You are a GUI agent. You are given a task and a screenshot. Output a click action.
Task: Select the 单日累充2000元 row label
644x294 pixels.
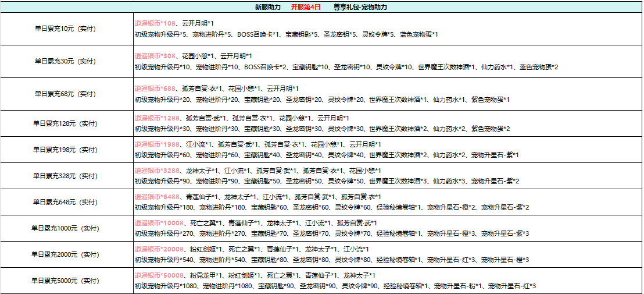(65, 254)
